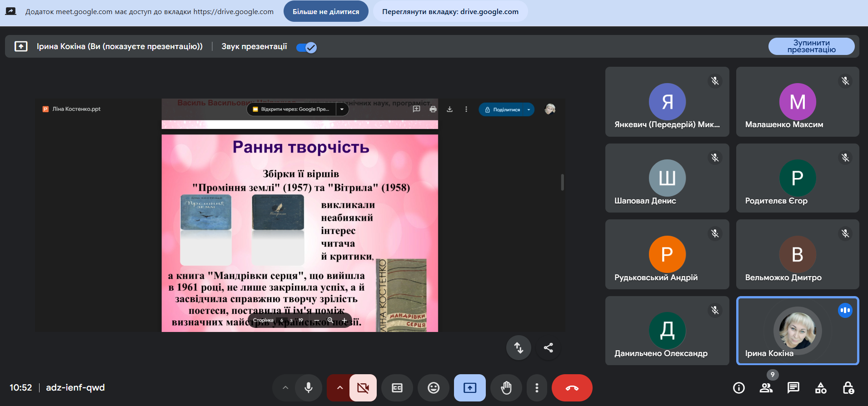Select Малашенко Максим participant tile
Image resolution: width=868 pixels, height=406 pixels.
point(797,102)
